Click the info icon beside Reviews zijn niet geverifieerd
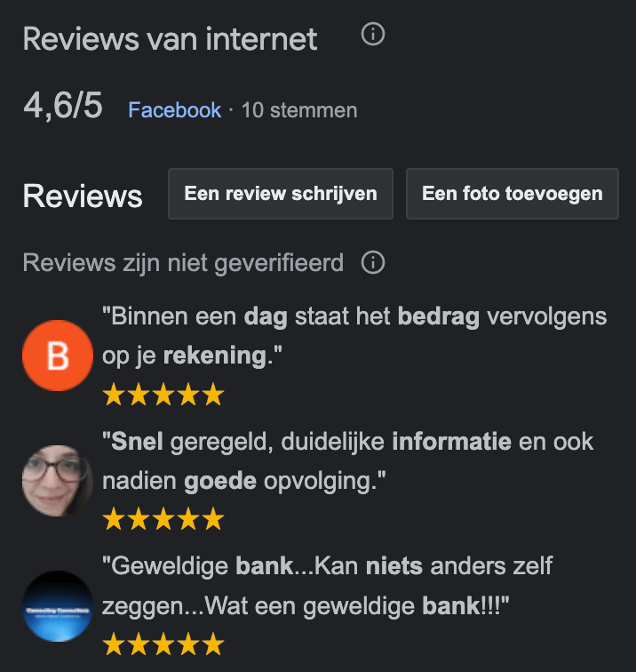 (372, 262)
